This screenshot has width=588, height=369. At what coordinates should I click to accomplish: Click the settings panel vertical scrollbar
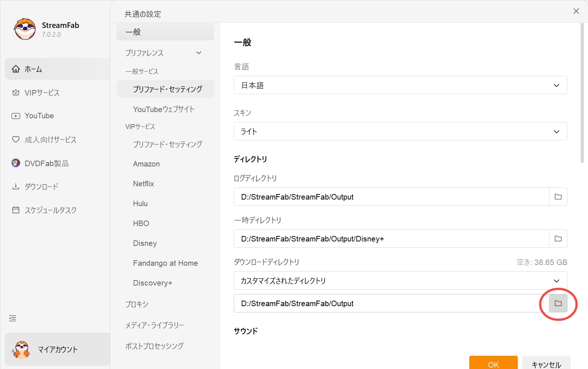tap(582, 93)
